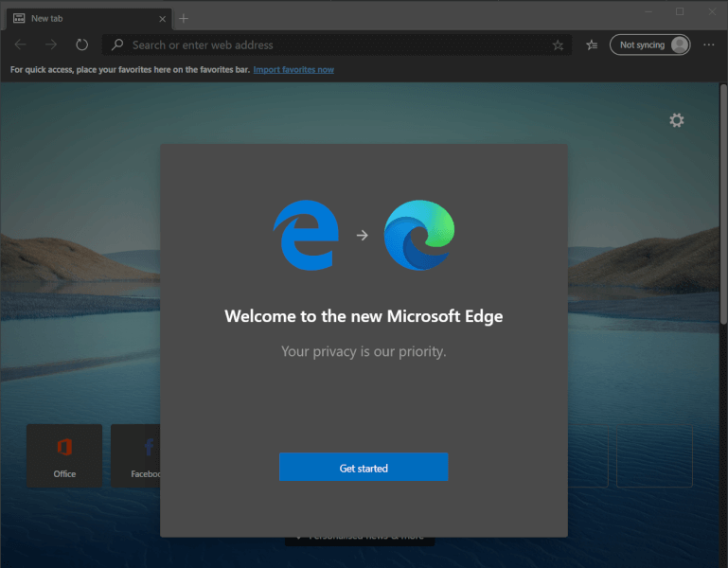Open a new tab with plus

(184, 19)
